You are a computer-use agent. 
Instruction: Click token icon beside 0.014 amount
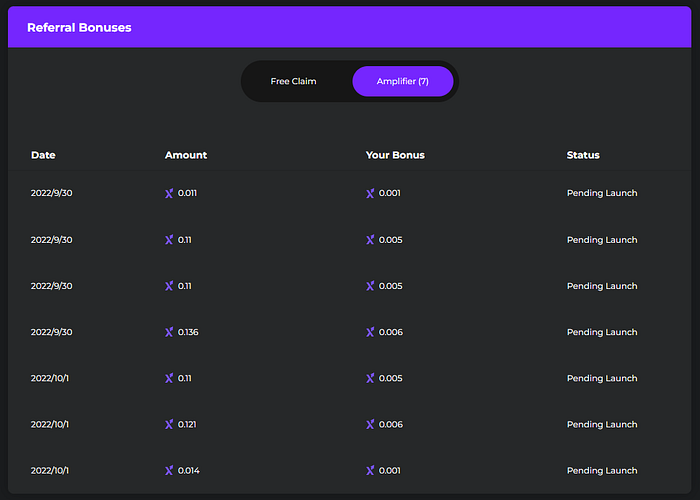(x=169, y=471)
